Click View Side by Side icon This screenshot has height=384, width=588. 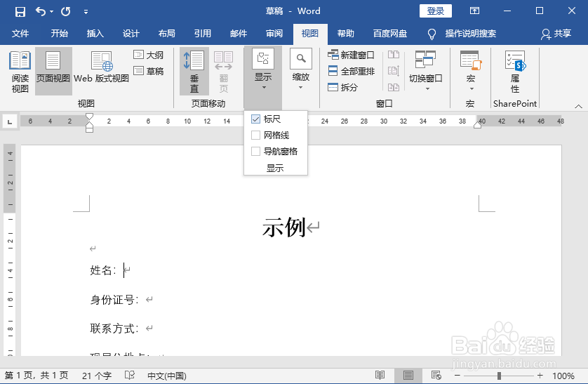pos(394,55)
